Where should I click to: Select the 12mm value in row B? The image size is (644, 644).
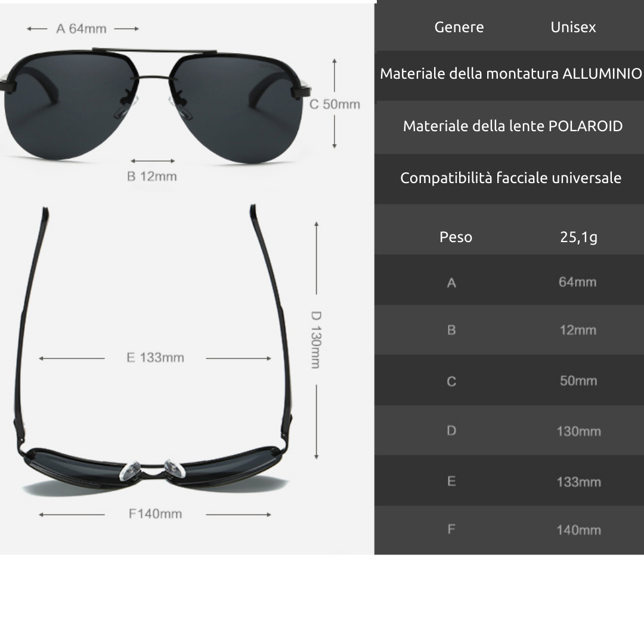[x=578, y=330]
